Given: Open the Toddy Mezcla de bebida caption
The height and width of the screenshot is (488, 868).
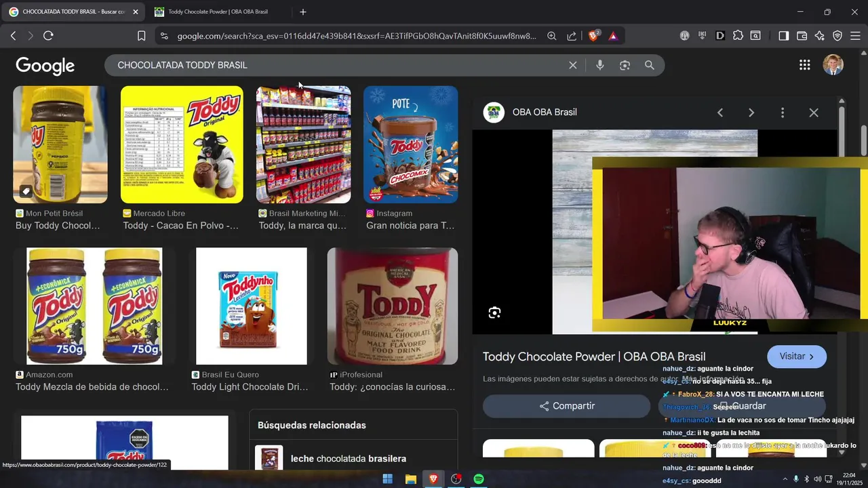Looking at the screenshot, I should pos(92,387).
